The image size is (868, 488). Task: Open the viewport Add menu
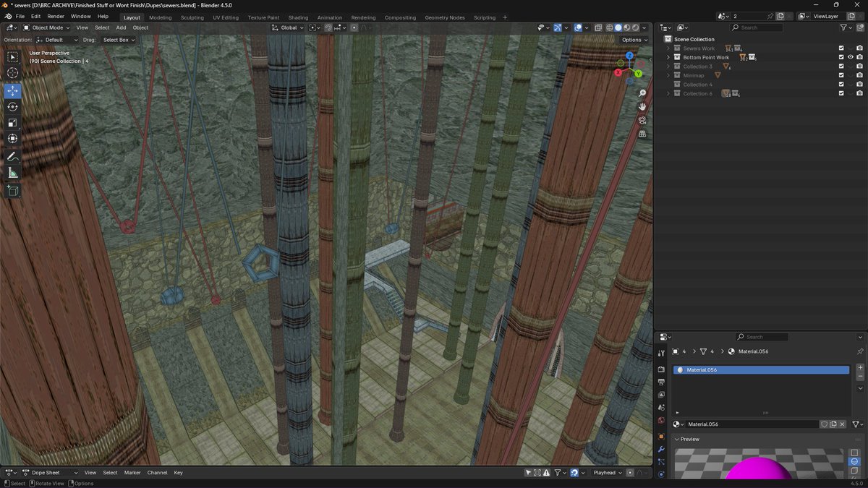tap(121, 27)
